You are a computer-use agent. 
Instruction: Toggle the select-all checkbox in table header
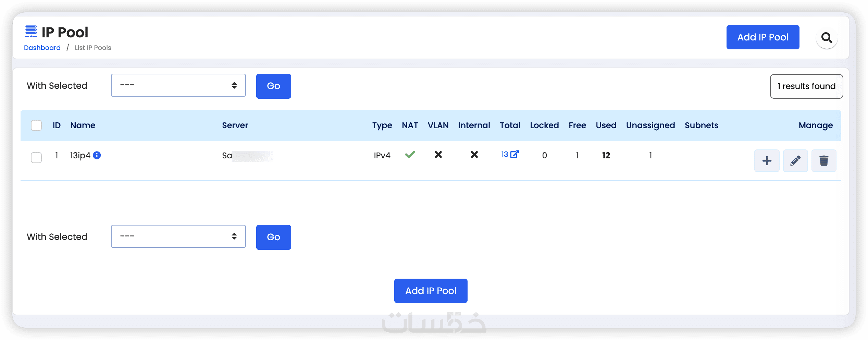tap(36, 125)
